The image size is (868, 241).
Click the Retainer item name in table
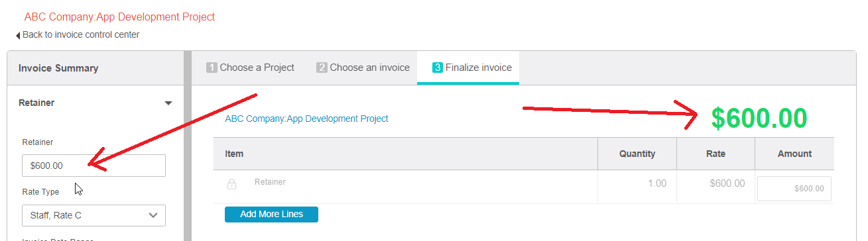pyautogui.click(x=270, y=181)
